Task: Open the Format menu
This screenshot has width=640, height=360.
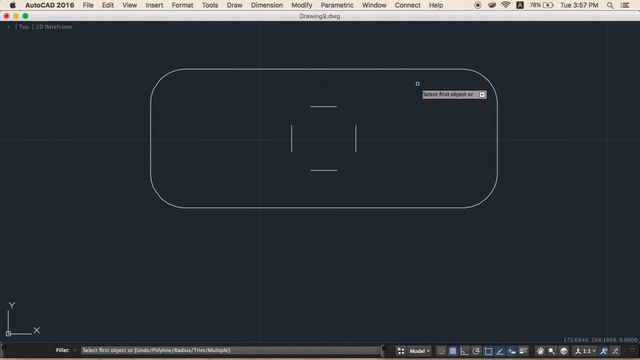Action: [x=182, y=5]
